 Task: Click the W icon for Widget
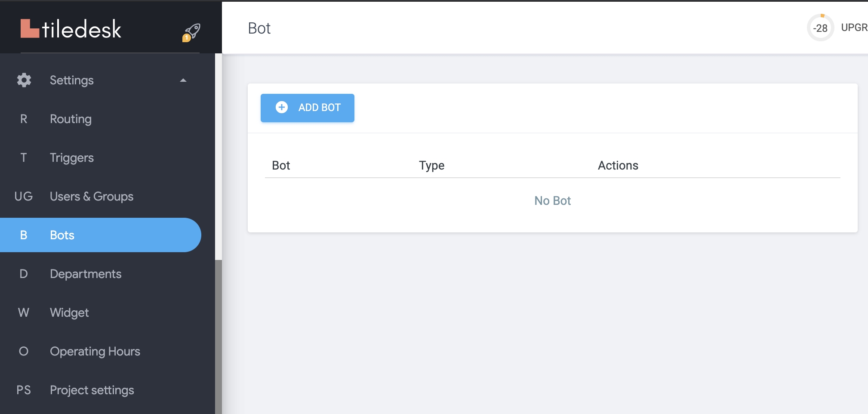24,312
